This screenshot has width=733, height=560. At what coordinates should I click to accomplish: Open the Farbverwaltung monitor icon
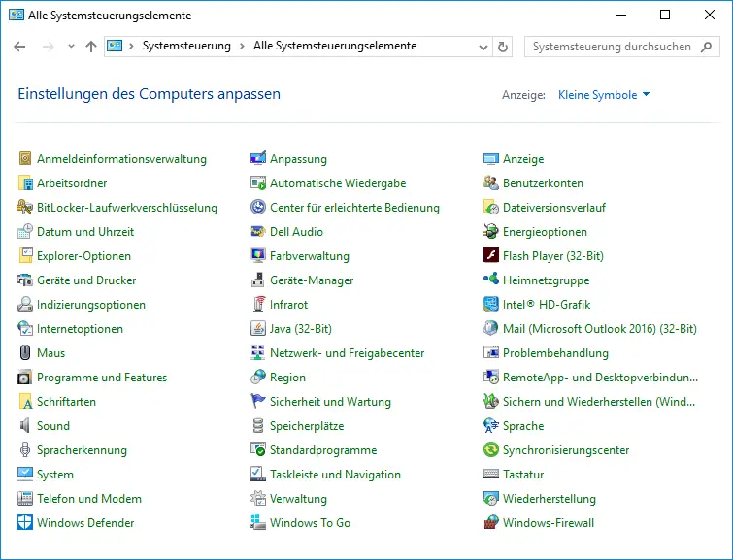[258, 256]
